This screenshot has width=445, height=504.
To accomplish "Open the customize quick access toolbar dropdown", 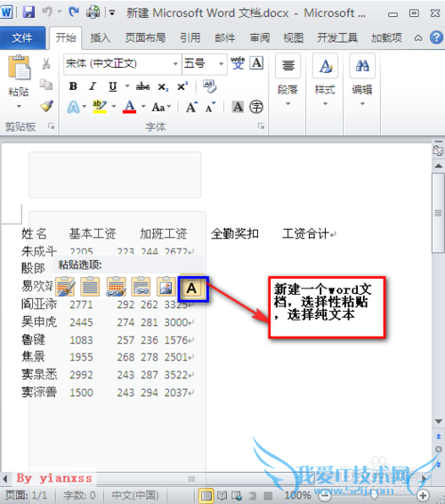I will click(x=112, y=12).
